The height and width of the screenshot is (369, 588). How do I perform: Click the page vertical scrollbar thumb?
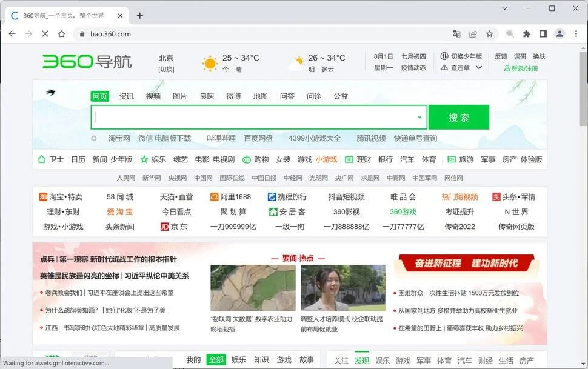click(x=583, y=88)
